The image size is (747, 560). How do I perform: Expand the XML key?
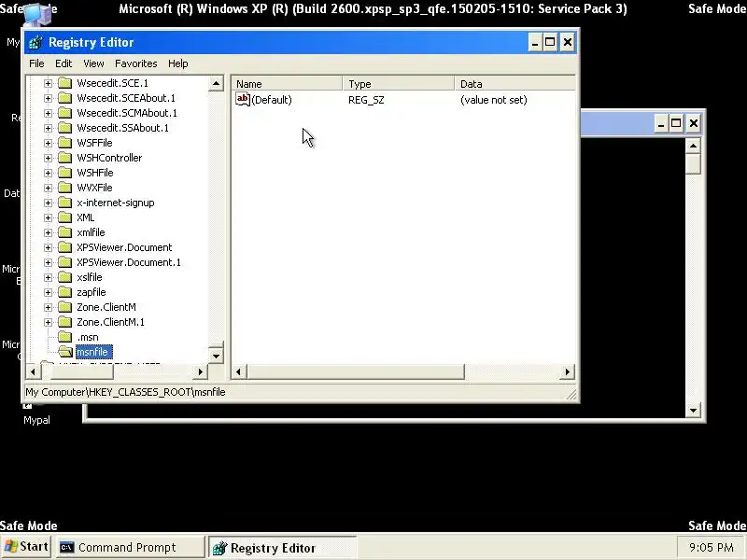48,217
